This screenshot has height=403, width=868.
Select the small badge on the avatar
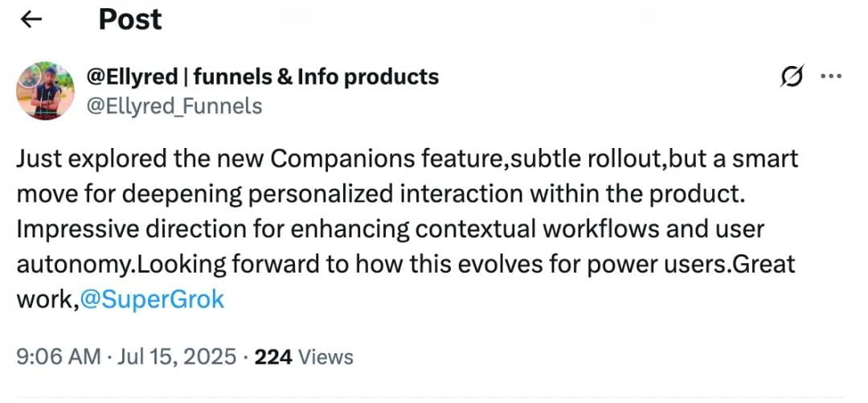[30, 75]
